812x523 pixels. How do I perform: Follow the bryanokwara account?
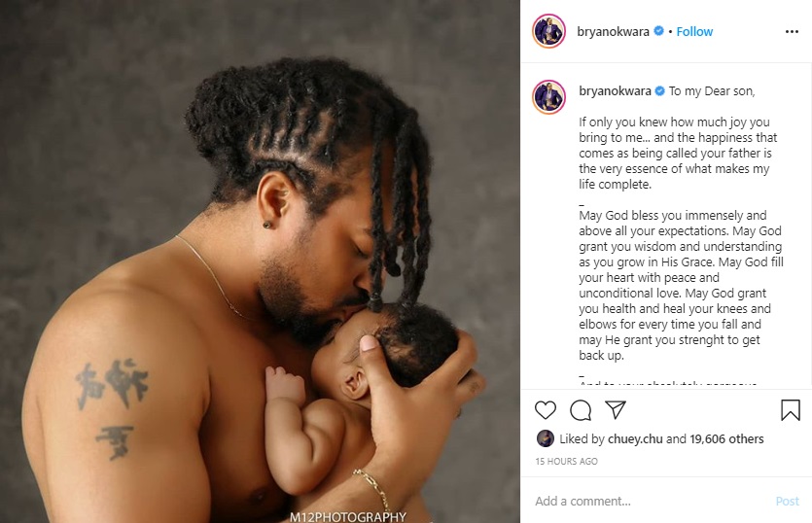pyautogui.click(x=694, y=31)
